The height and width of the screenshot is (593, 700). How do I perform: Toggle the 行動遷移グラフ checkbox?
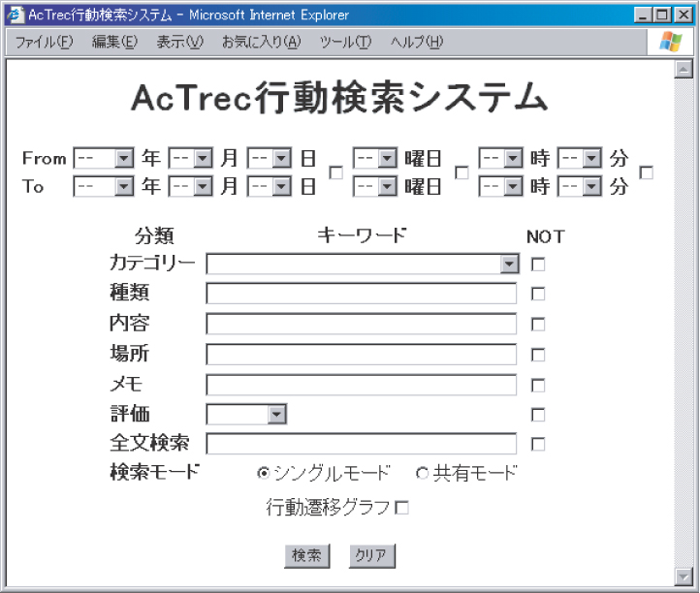click(401, 508)
